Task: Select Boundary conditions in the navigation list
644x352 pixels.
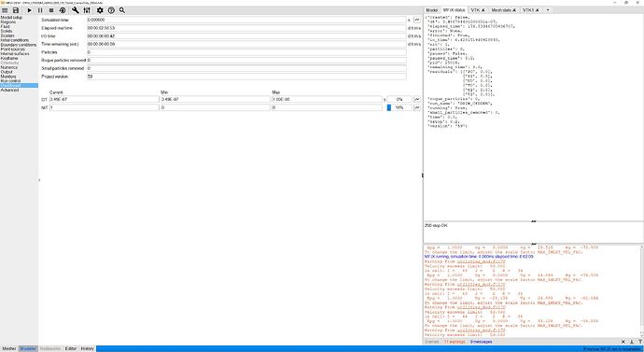Action: point(19,45)
